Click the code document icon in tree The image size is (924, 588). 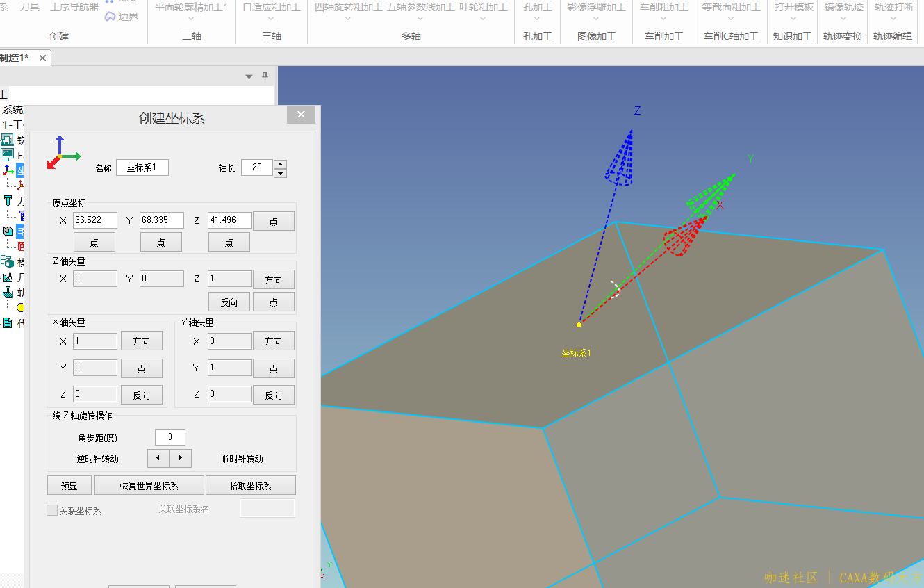click(x=8, y=322)
